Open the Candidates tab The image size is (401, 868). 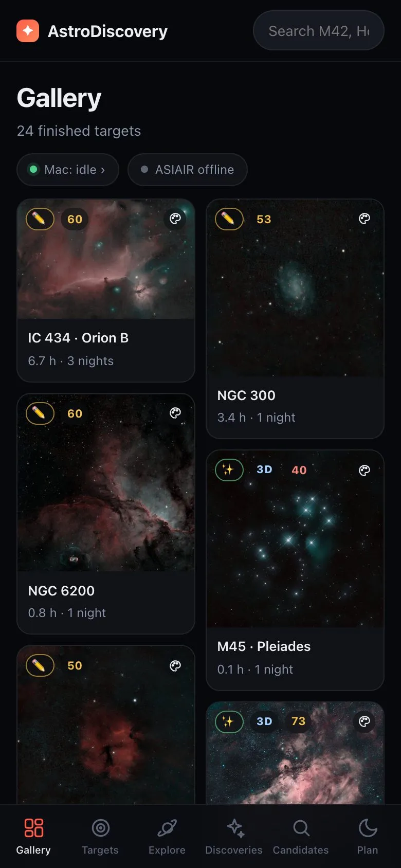coord(301,836)
